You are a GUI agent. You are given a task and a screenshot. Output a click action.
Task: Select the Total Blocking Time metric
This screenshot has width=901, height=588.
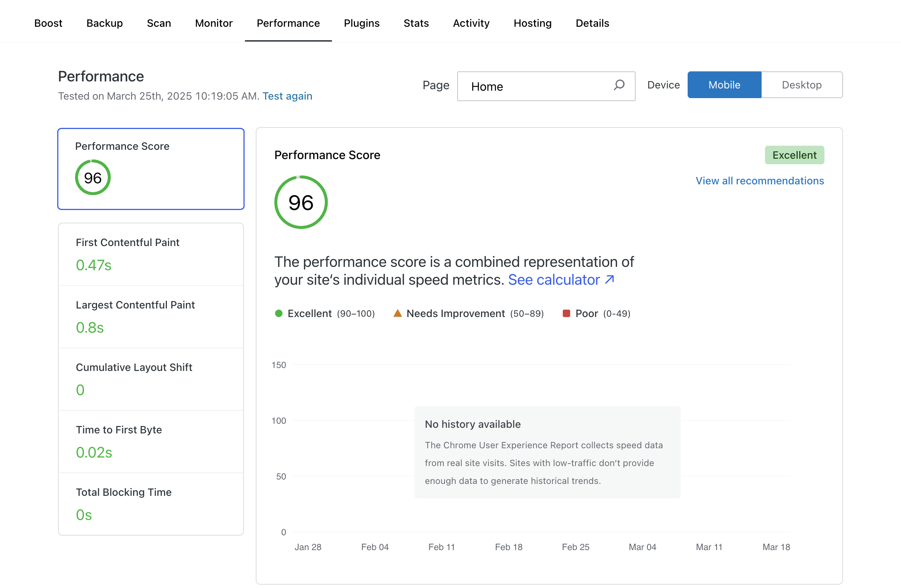151,503
